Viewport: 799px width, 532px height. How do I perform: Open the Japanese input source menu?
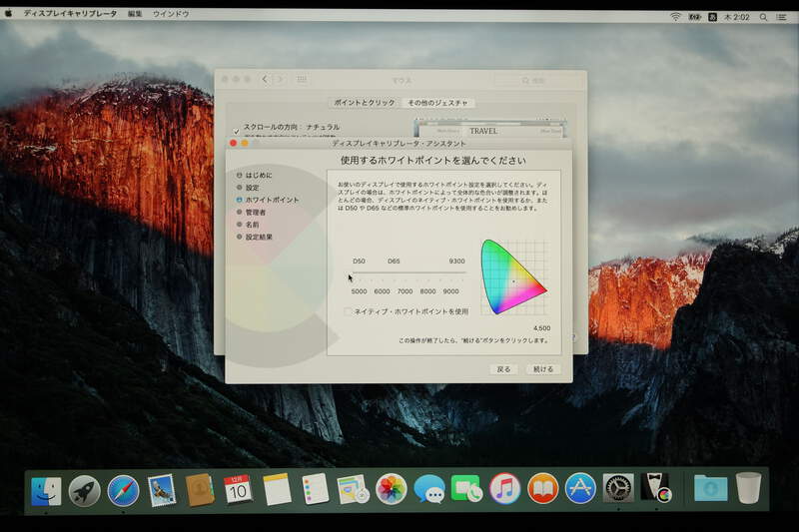(x=713, y=17)
